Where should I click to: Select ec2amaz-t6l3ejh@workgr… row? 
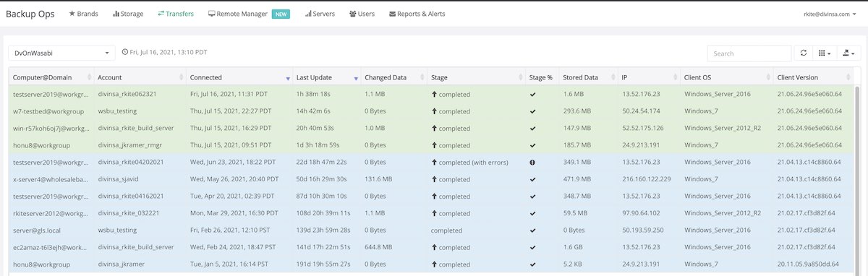[x=431, y=247]
